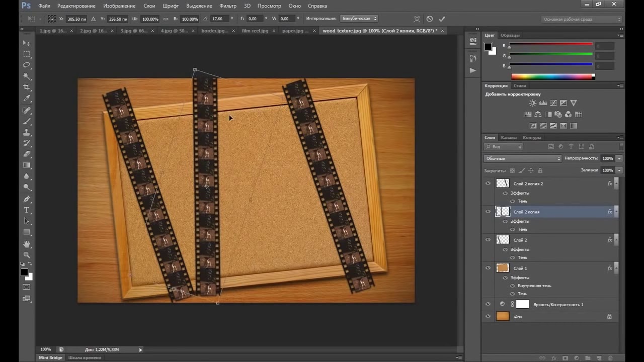Collapse effects of Слой 2 копия 2
The height and width of the screenshot is (362, 644).
pos(617,184)
